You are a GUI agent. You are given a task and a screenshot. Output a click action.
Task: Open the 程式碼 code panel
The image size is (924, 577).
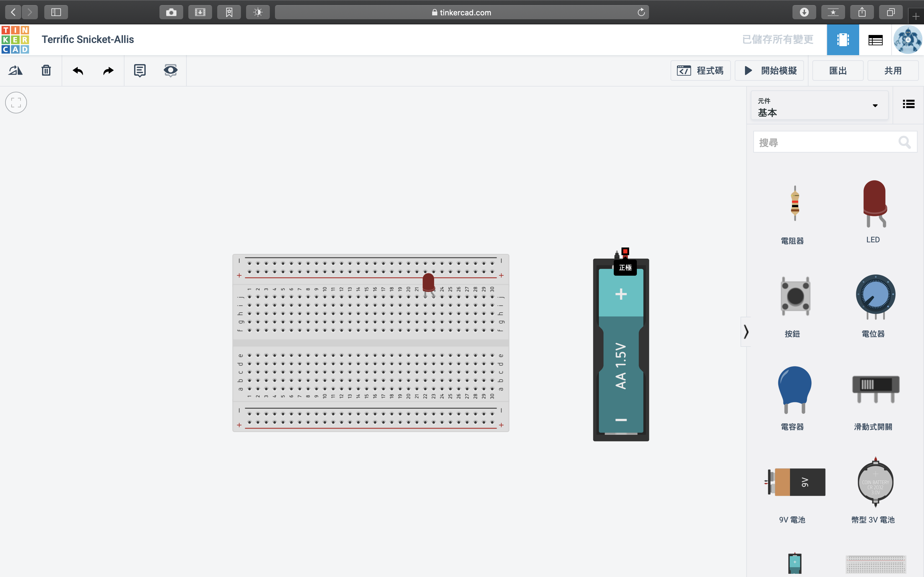(700, 71)
